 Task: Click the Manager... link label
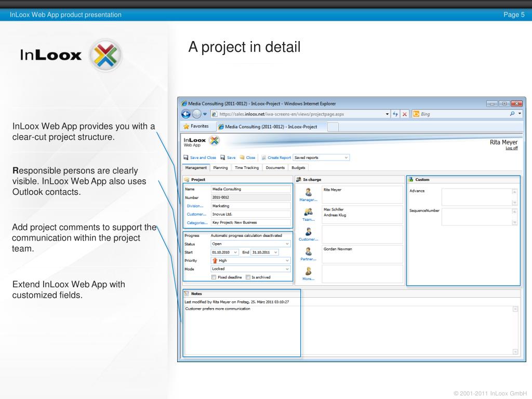tap(309, 200)
